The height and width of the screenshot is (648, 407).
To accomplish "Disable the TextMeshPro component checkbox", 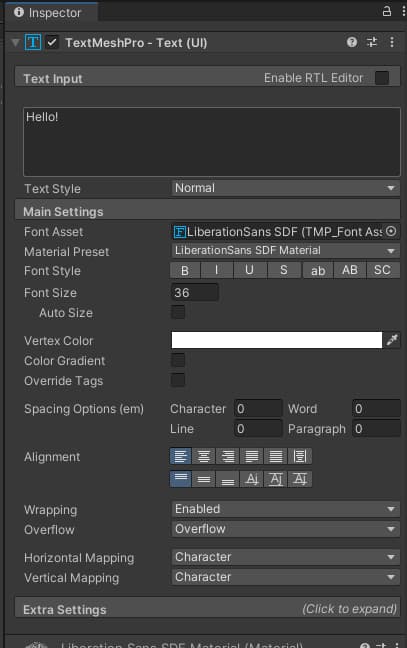I will click(52, 42).
